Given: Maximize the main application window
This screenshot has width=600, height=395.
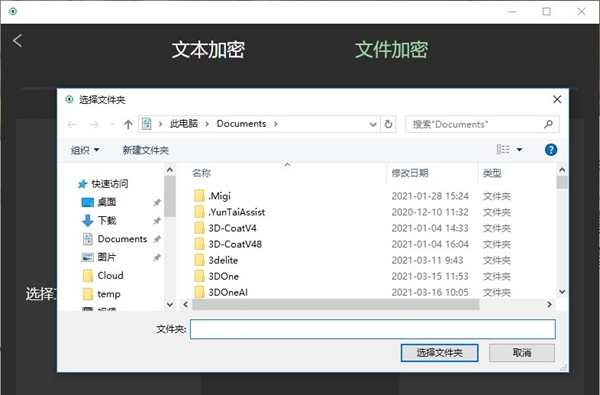Looking at the screenshot, I should click(x=546, y=11).
